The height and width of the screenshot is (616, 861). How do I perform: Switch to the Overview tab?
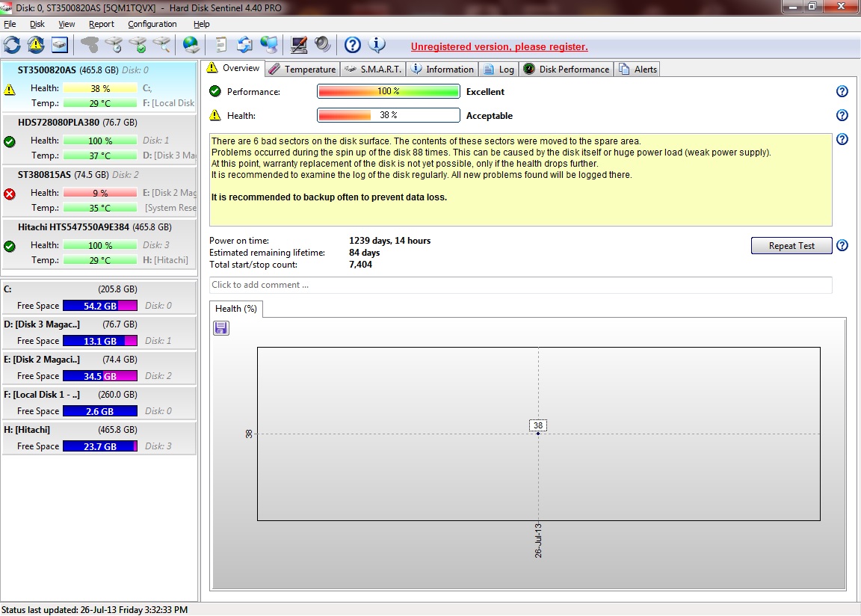coord(233,68)
